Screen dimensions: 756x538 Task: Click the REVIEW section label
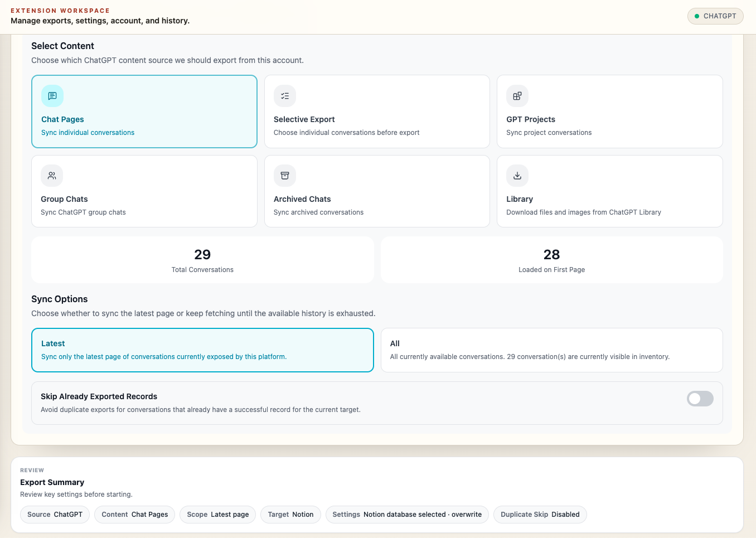pyautogui.click(x=32, y=471)
